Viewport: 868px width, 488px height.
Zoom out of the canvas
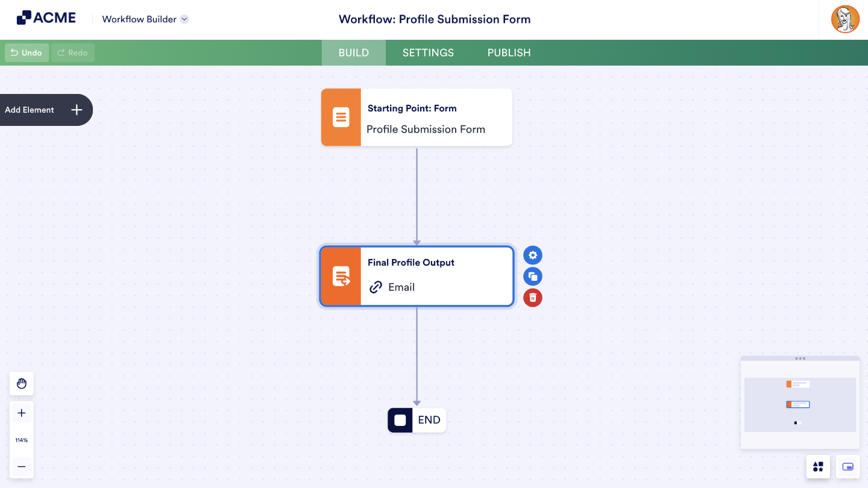click(x=22, y=466)
